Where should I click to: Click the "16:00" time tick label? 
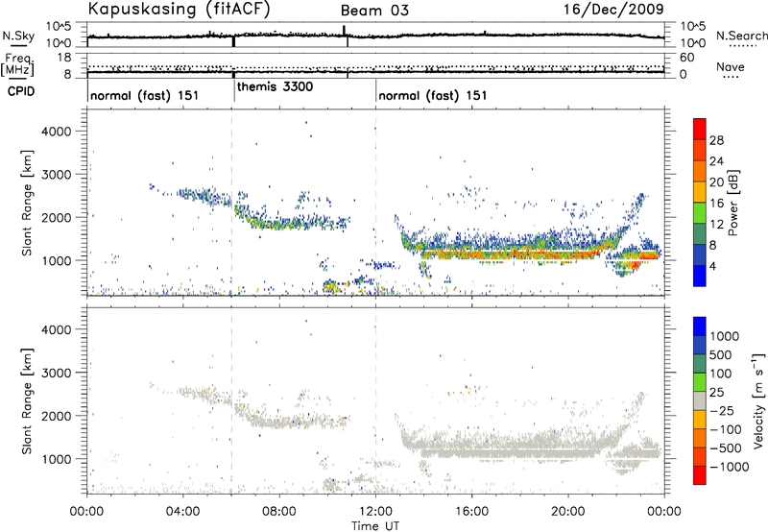pos(471,512)
